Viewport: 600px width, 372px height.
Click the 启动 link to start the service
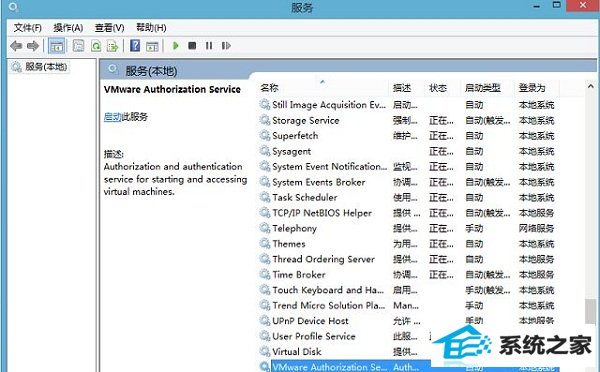pyautogui.click(x=112, y=117)
